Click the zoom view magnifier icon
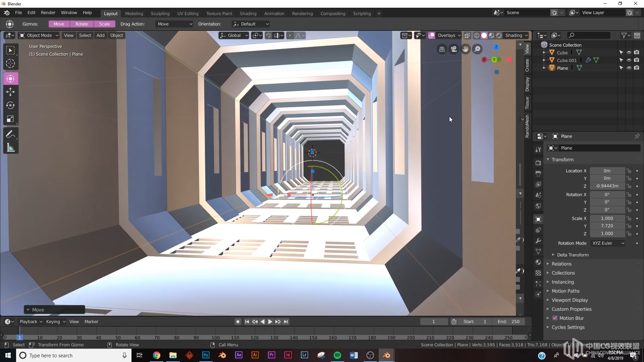Image resolution: width=644 pixels, height=362 pixels. 477,49
